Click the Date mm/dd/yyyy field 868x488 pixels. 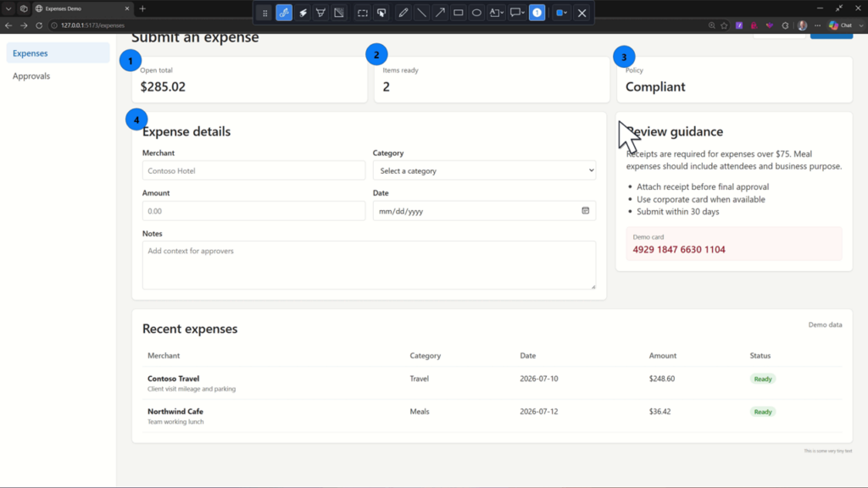coord(484,211)
